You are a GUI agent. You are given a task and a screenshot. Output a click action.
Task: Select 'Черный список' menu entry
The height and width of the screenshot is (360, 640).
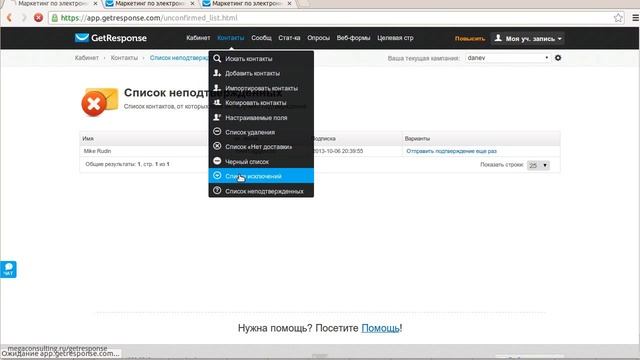(261, 162)
